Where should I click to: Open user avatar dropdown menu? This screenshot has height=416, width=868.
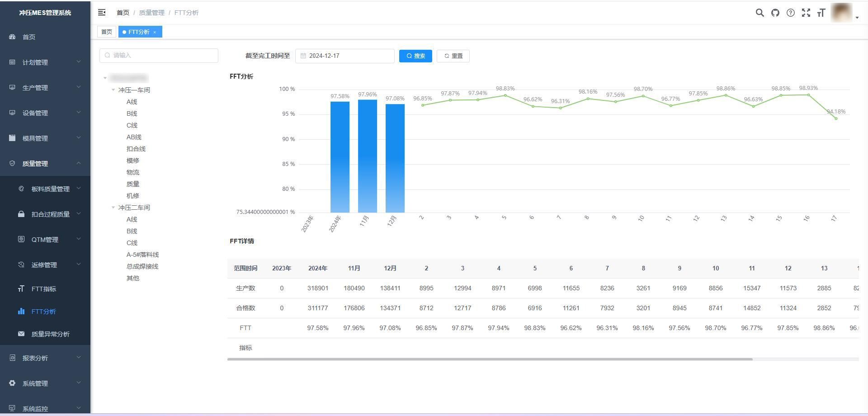point(844,13)
